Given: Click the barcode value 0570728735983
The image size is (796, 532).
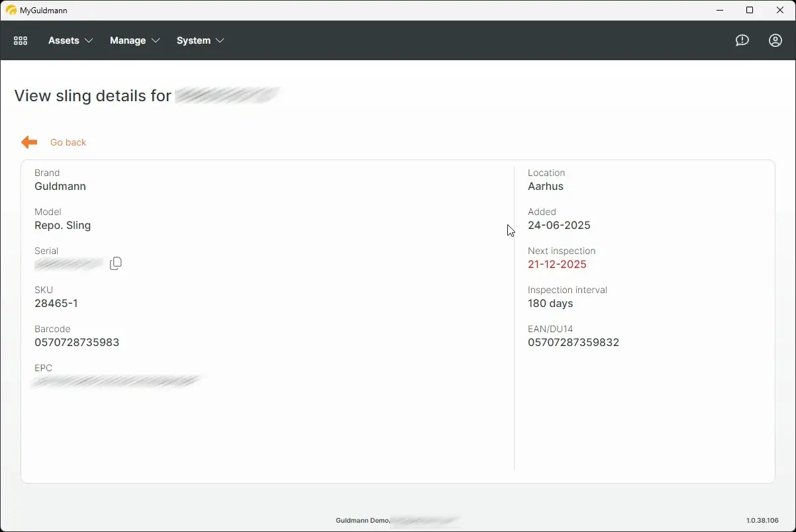Looking at the screenshot, I should pyautogui.click(x=77, y=342).
